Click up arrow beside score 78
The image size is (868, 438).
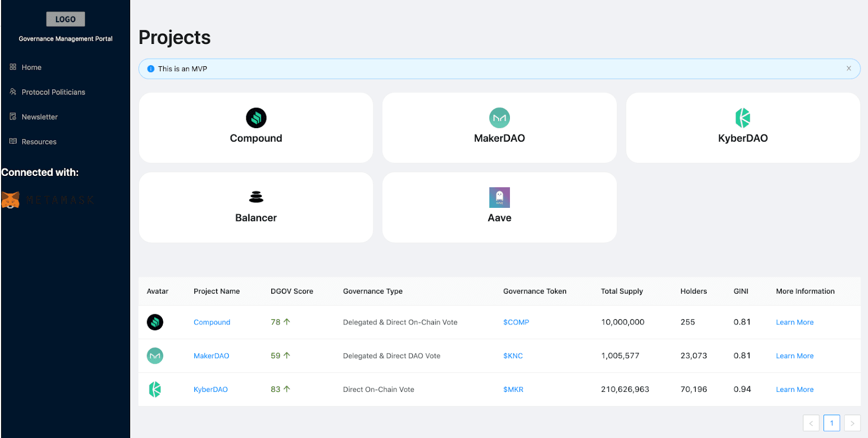(287, 322)
